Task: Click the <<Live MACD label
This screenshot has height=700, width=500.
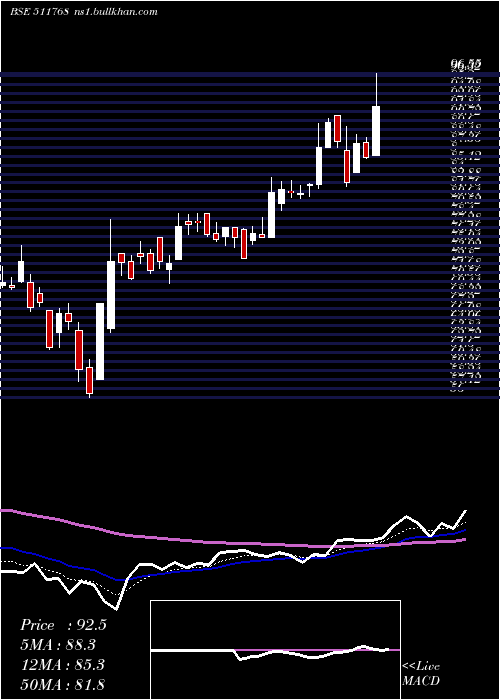Action: pos(421,674)
